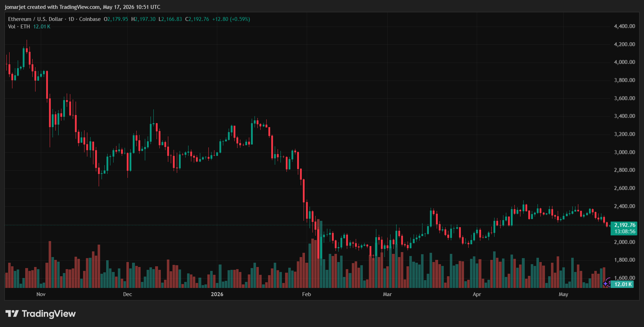The width and height of the screenshot is (644, 327).
Task: Click the purple sparkle icon near the volume label
Action: tap(607, 283)
